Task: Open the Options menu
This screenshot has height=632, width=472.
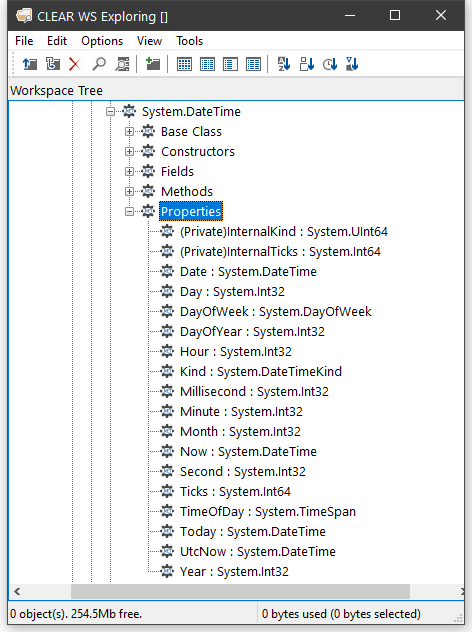Action: coord(102,41)
